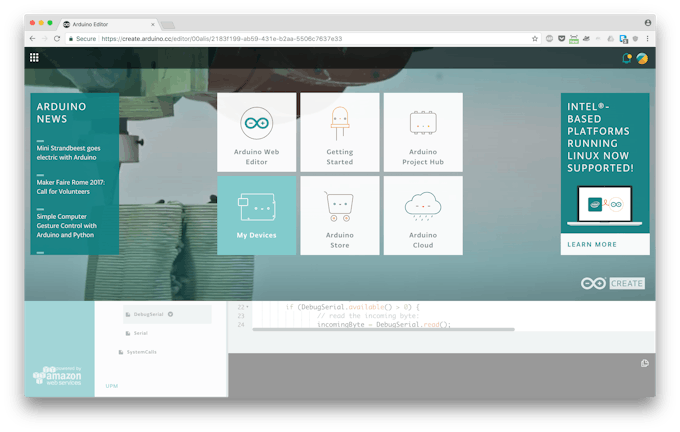Reload the page with refresh icon

click(57, 39)
